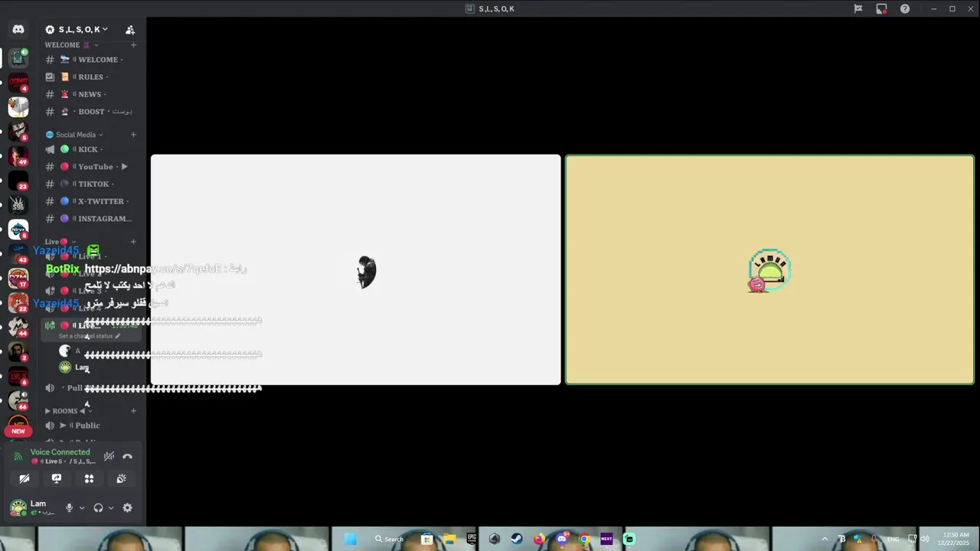Image resolution: width=980 pixels, height=551 pixels.
Task: Open the BOOST channel
Action: coord(90,112)
